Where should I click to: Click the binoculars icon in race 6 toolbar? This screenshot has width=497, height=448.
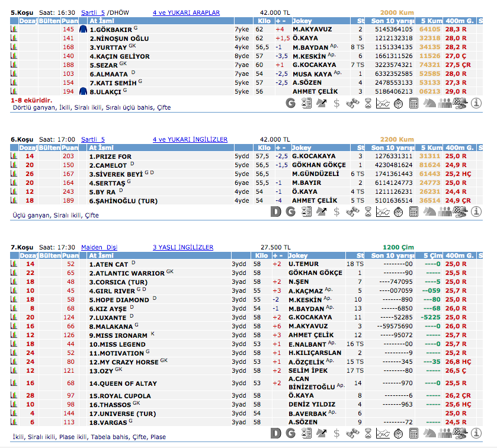tap(352, 212)
